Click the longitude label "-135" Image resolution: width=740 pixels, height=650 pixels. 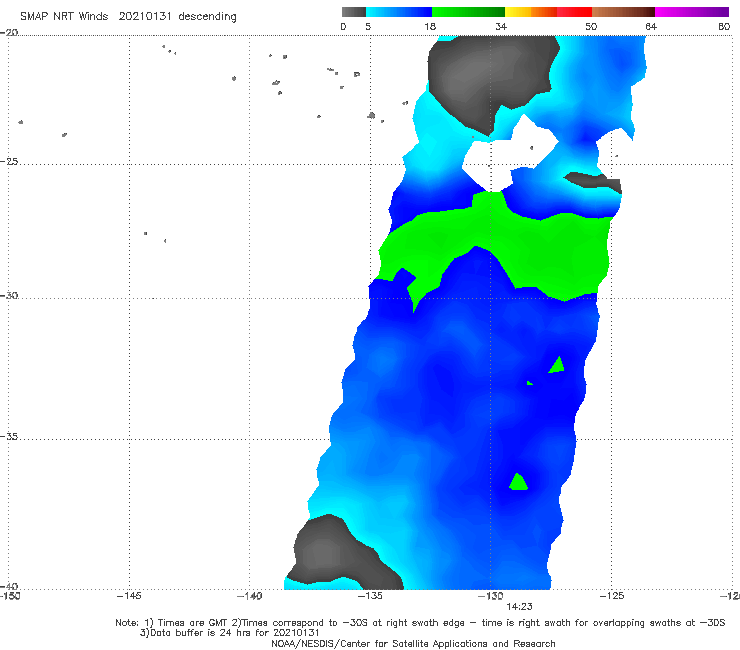click(370, 596)
